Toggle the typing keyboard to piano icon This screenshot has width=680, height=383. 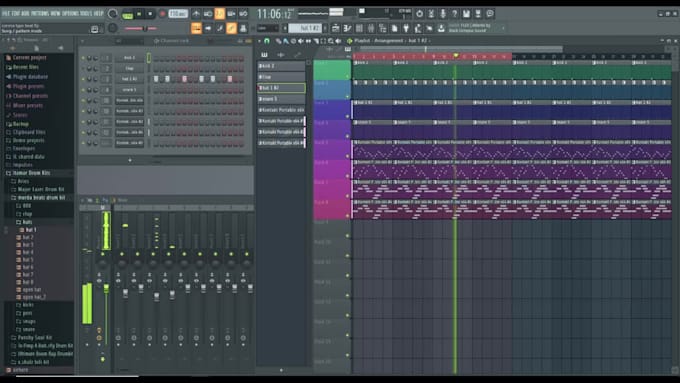coord(196,29)
